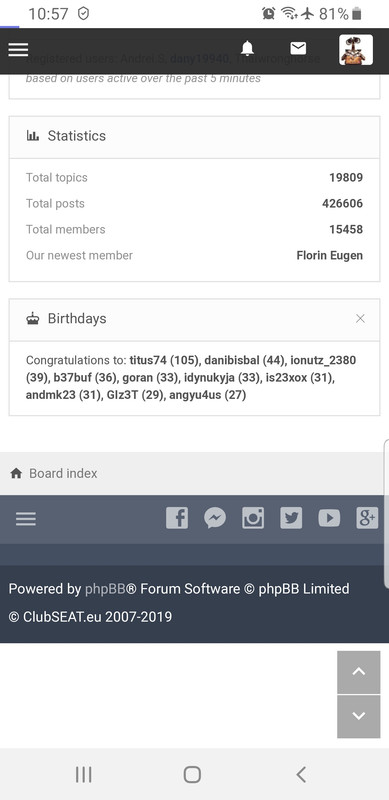The height and width of the screenshot is (800, 389).
Task: Open the Twitter icon in footer
Action: (291, 518)
